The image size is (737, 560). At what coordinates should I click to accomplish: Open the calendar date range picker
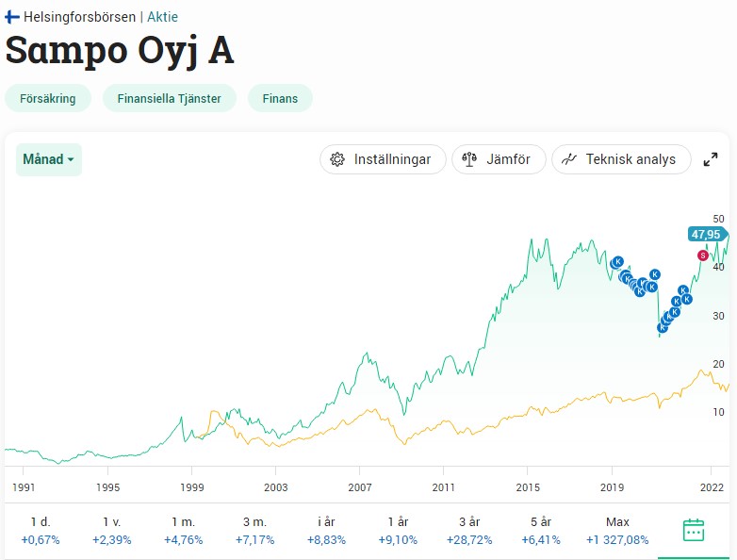[x=694, y=530]
